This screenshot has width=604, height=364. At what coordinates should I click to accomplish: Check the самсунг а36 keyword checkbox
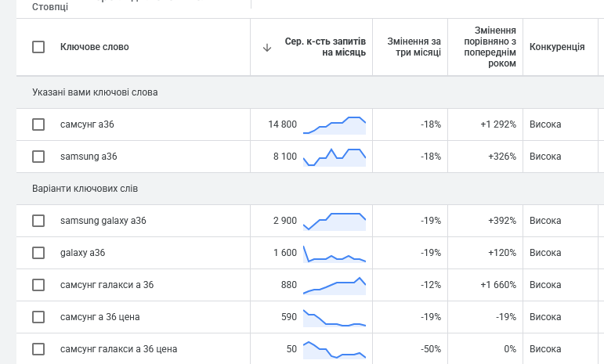tap(38, 124)
